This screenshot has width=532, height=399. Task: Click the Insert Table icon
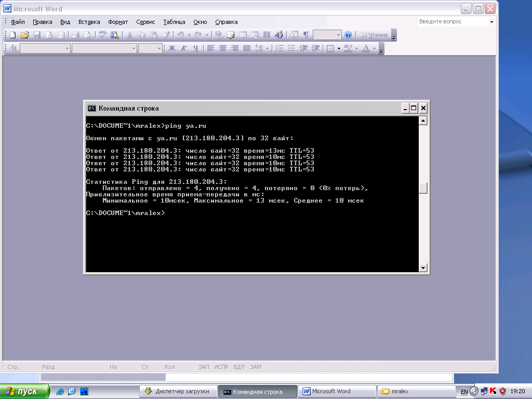pos(243,35)
